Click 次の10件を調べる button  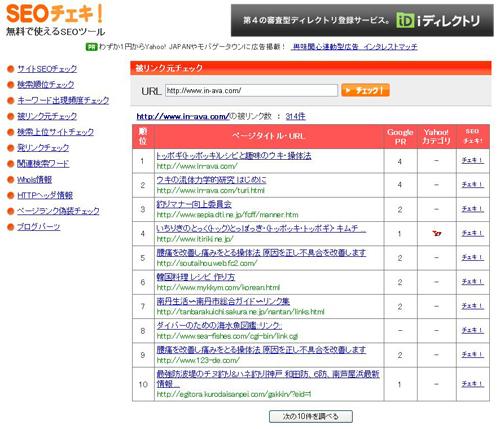pos(311,416)
